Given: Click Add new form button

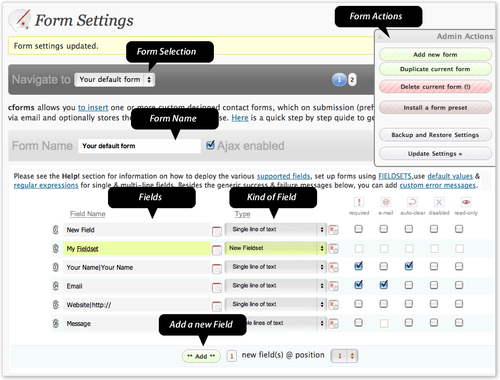Looking at the screenshot, I should 435,54.
